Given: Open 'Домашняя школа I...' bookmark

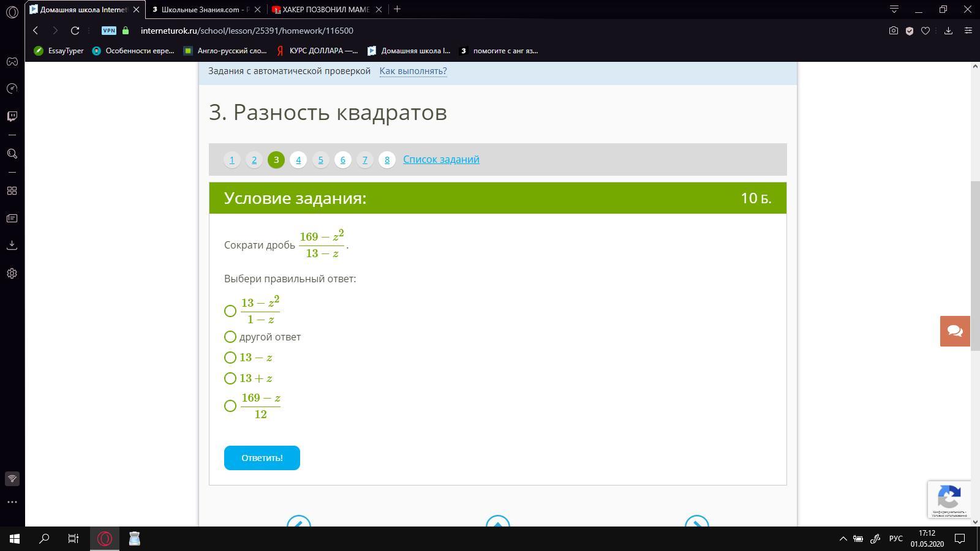Looking at the screenshot, I should pos(409,51).
